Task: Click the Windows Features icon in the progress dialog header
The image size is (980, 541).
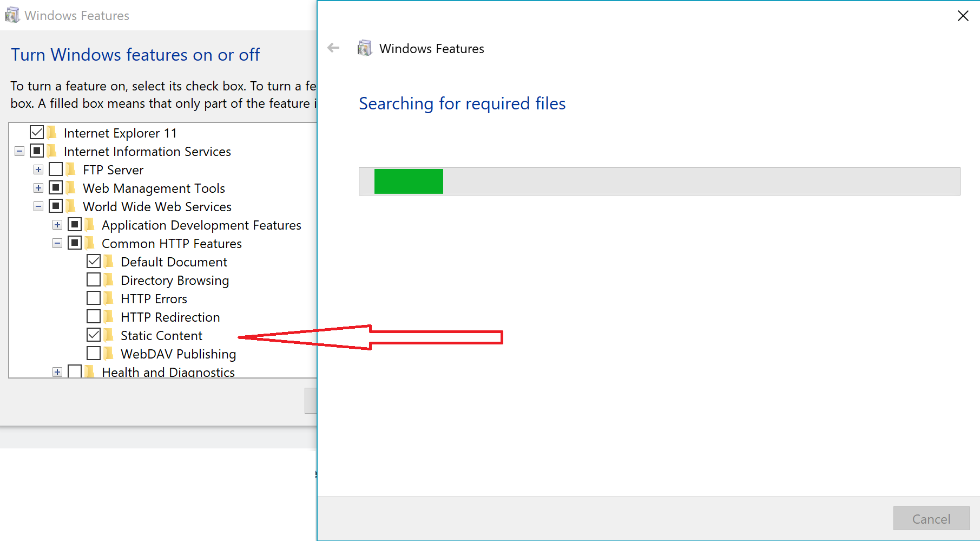Action: 365,48
